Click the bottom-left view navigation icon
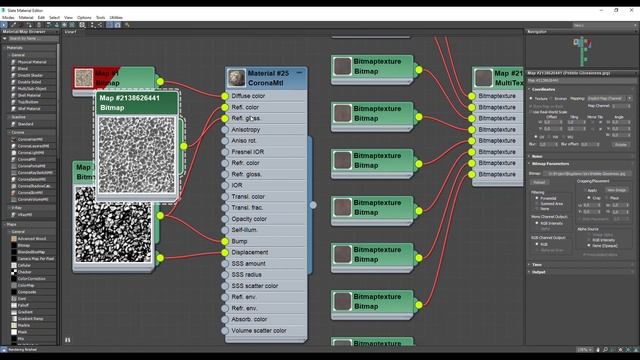 67,340
